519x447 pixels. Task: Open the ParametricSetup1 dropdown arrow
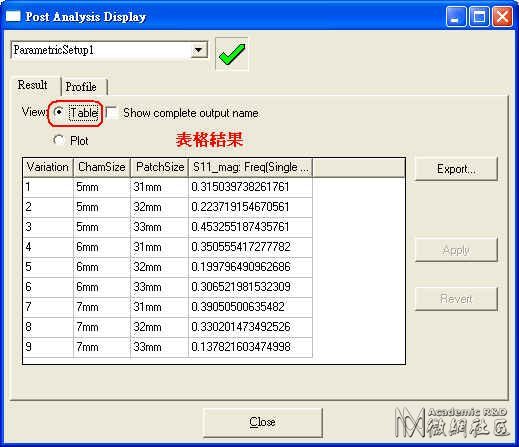[199, 50]
